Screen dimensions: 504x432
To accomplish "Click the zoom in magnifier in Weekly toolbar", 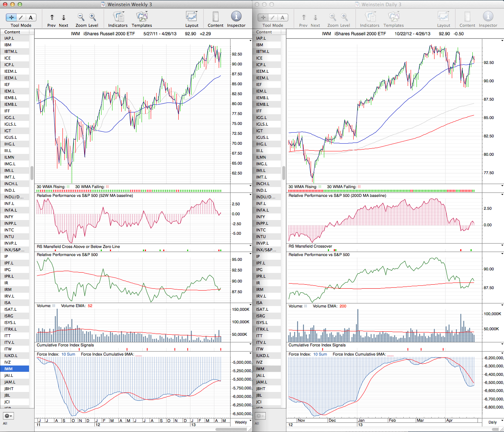I will 93,17.
